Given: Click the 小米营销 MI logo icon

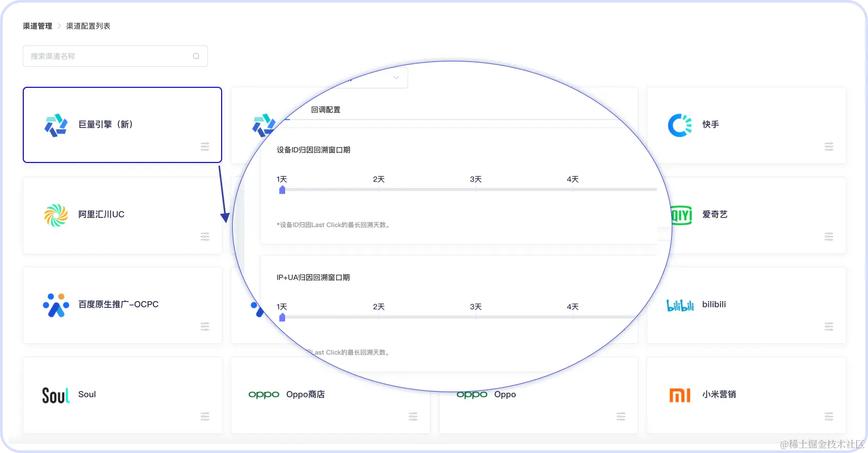Looking at the screenshot, I should 680,395.
